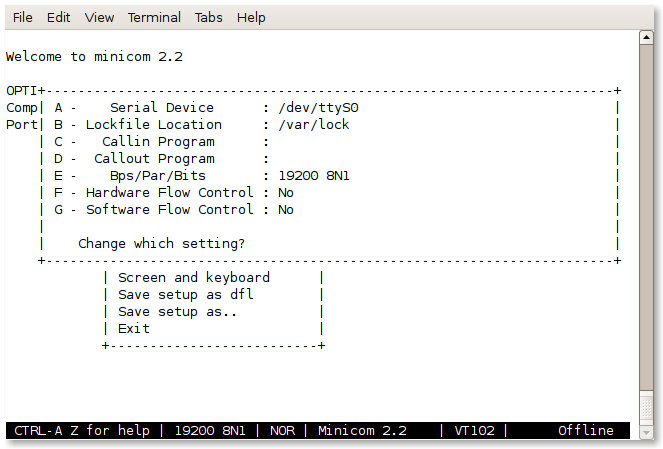Click the Callin Program setting line

(161, 142)
